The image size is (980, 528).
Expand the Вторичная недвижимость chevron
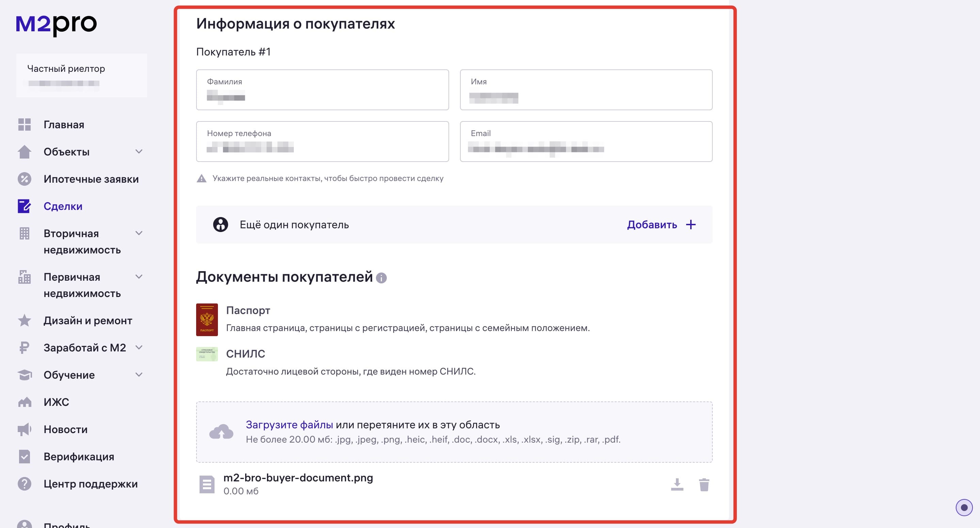(139, 233)
